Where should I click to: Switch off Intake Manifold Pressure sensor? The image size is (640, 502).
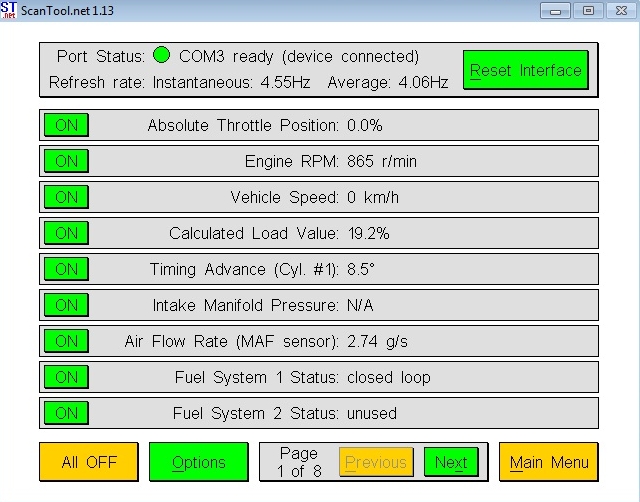tap(66, 305)
